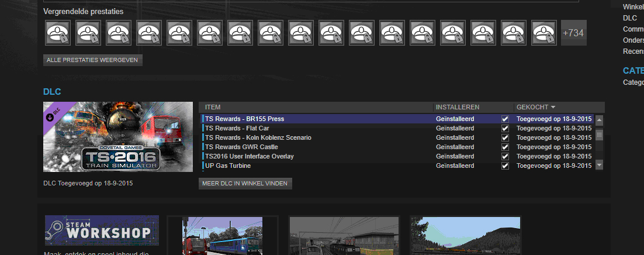
Task: Uncheck install box for TS Rewards - BR155 Press
Action: pyautogui.click(x=505, y=119)
